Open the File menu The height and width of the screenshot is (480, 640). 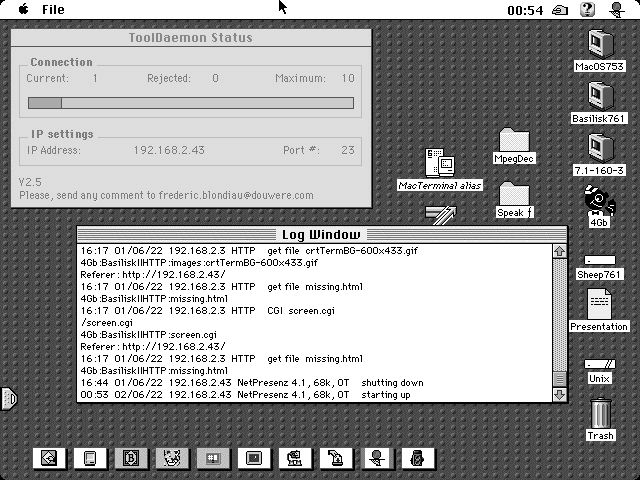pos(53,9)
